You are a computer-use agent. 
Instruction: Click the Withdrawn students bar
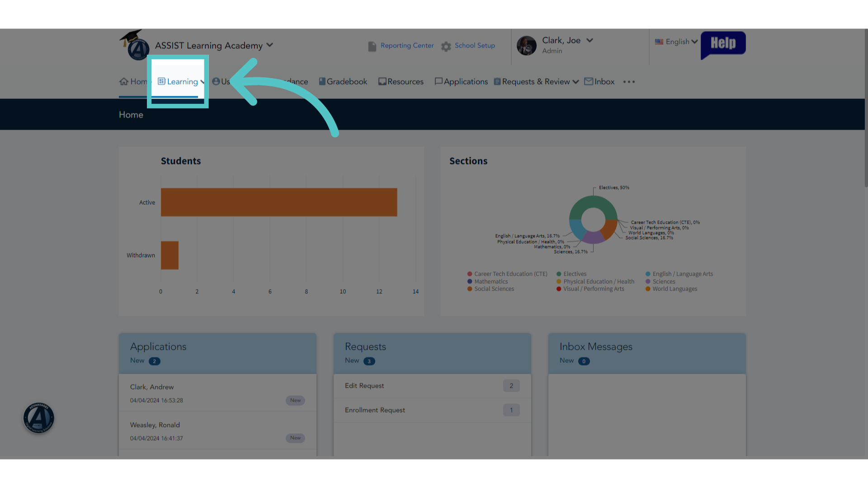click(170, 255)
